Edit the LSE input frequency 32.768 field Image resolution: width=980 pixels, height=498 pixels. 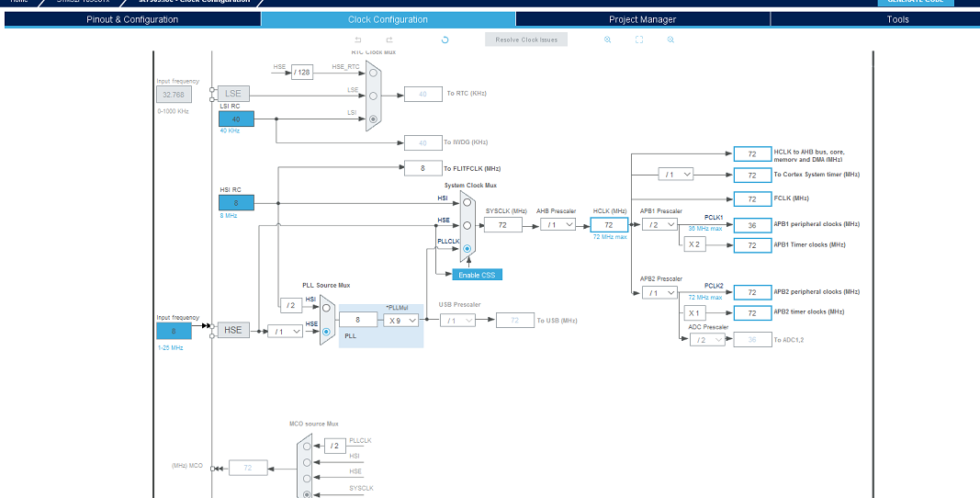(x=174, y=95)
